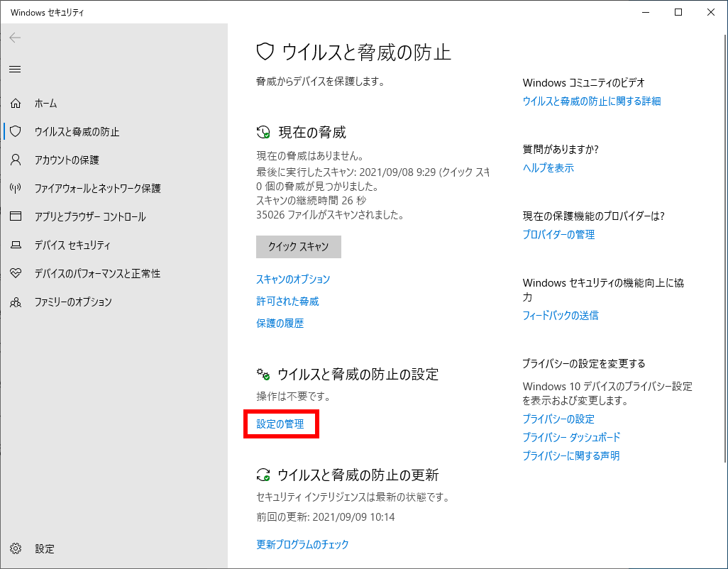The height and width of the screenshot is (569, 728).
Task: Click ヘルプを表示 link
Action: (x=548, y=168)
